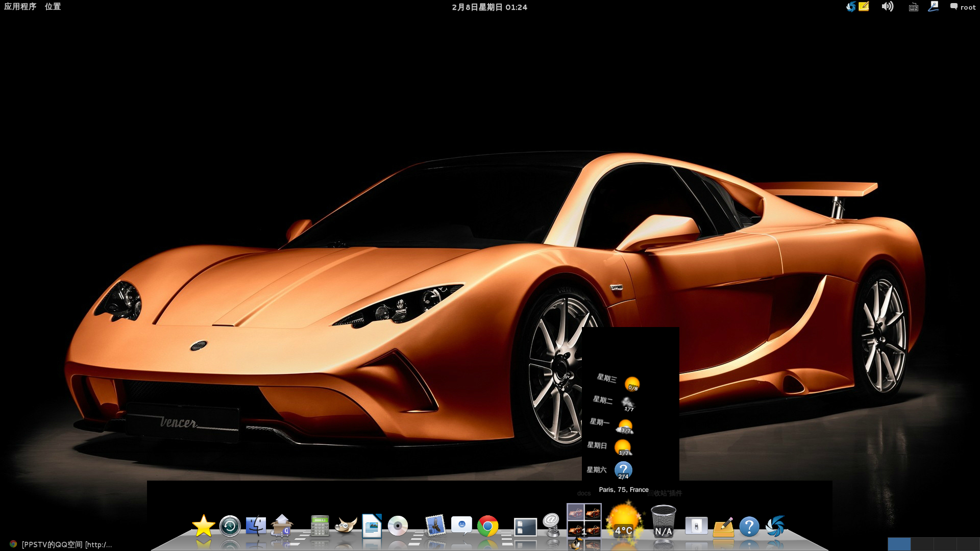Launch Google Chrome from the dock
The width and height of the screenshot is (980, 551).
(x=488, y=526)
